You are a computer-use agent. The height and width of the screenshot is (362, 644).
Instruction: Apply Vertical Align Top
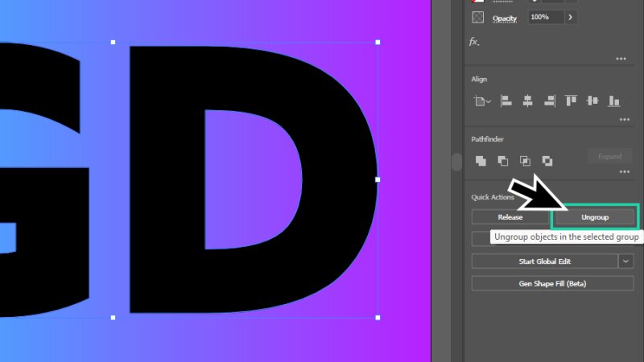click(571, 101)
